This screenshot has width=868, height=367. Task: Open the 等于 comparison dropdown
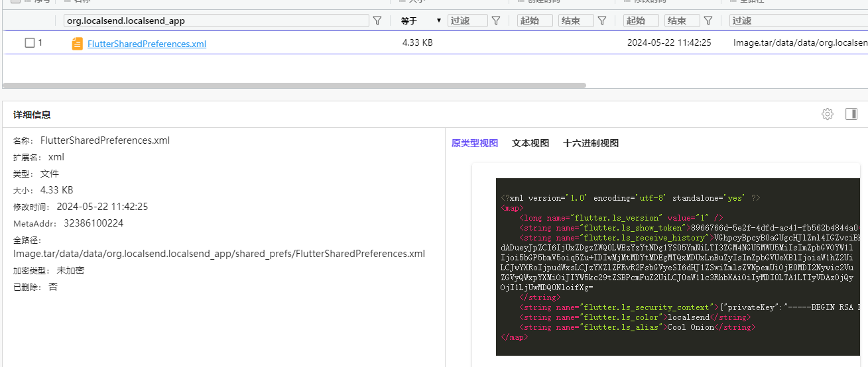coord(421,21)
